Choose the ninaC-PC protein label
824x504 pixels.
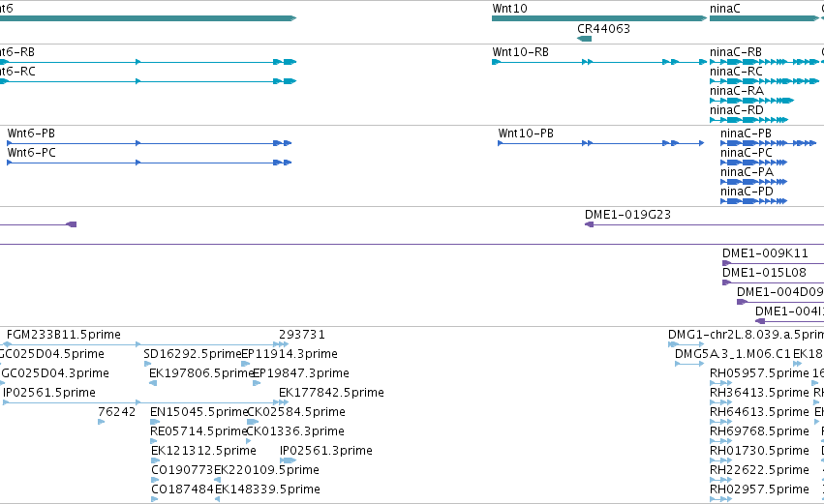tap(747, 153)
